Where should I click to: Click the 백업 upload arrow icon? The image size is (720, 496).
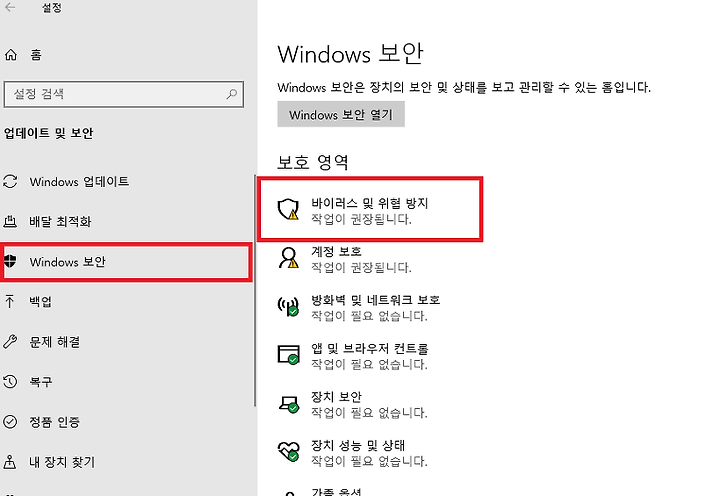pos(10,302)
